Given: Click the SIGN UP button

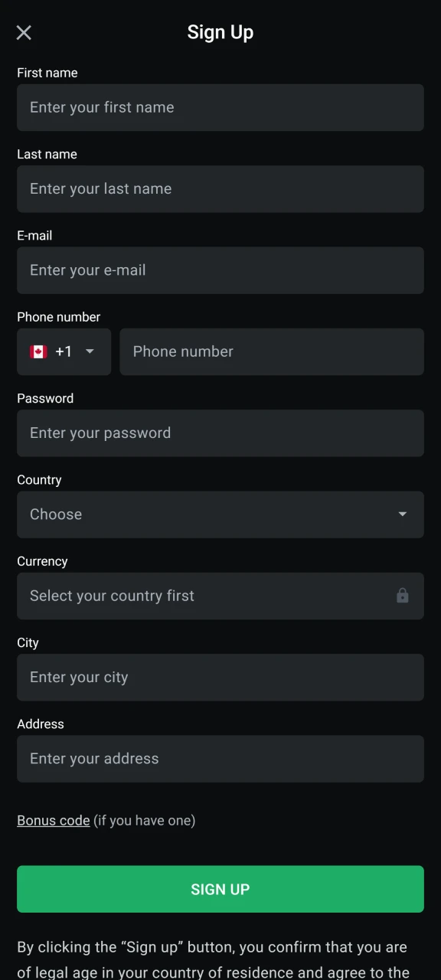Looking at the screenshot, I should pos(220,889).
